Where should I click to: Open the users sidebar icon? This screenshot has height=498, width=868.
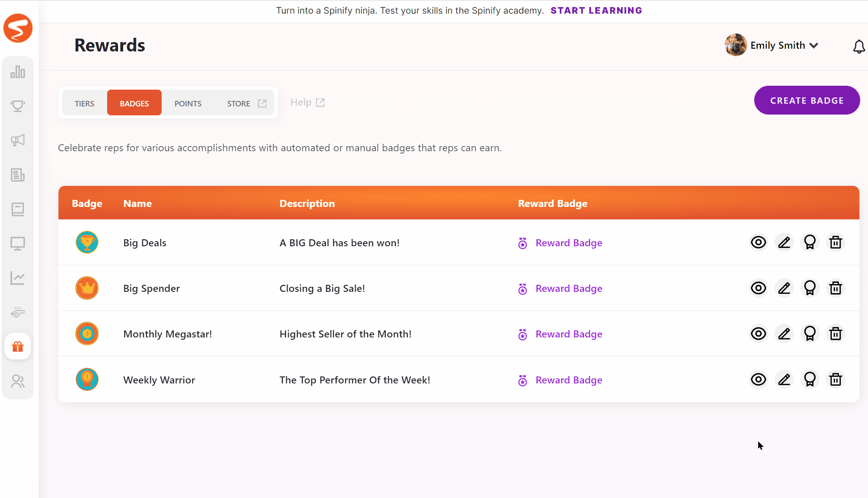pyautogui.click(x=18, y=381)
